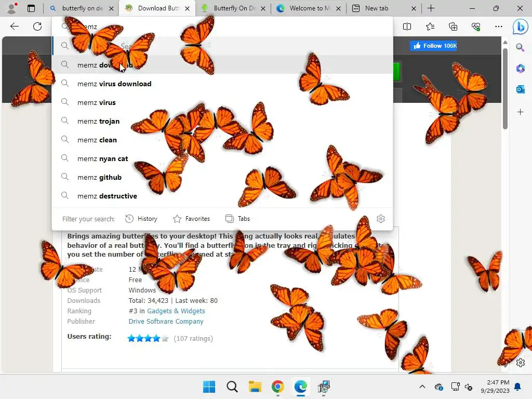Click the sidebar Search icon
The height and width of the screenshot is (399, 532).
tap(520, 47)
